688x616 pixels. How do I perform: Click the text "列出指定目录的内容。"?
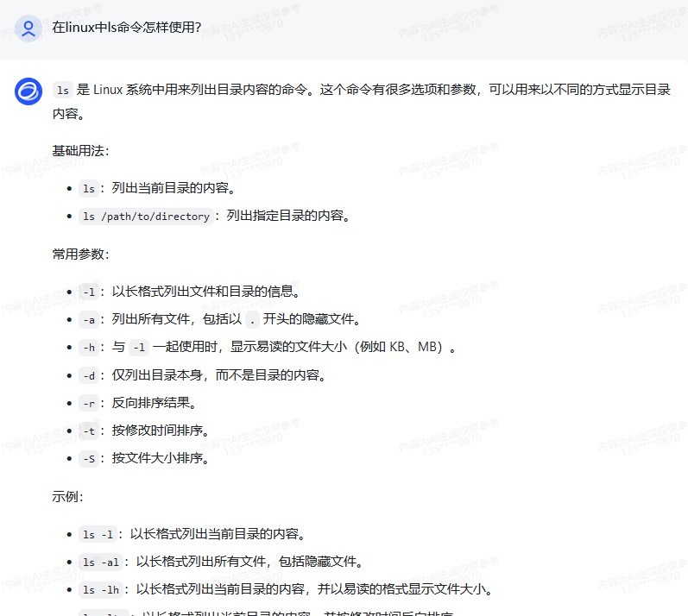pyautogui.click(x=288, y=216)
